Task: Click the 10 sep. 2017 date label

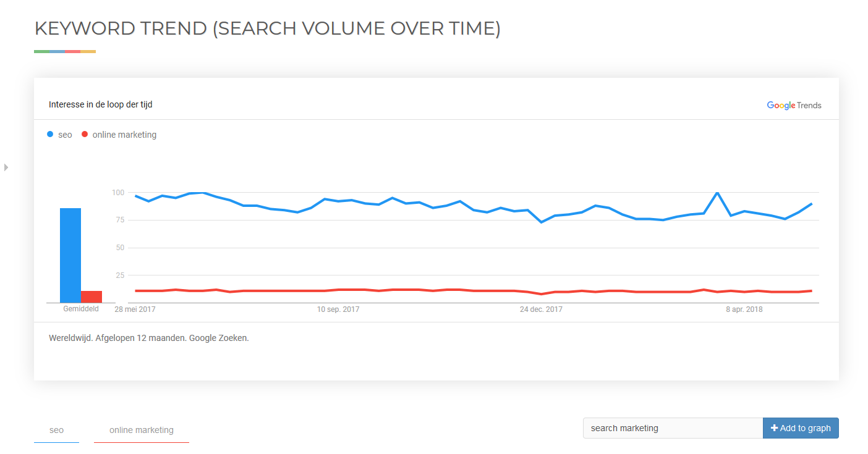Action: pos(338,309)
